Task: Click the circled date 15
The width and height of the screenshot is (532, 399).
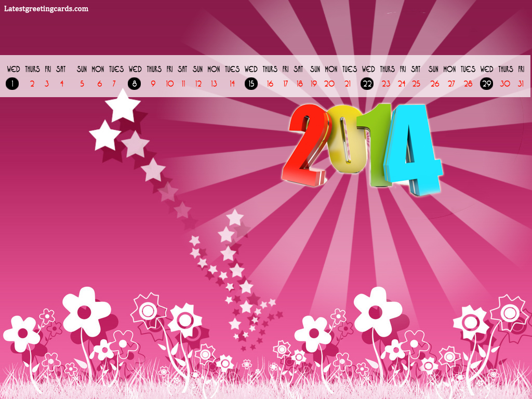Action: coord(251,84)
